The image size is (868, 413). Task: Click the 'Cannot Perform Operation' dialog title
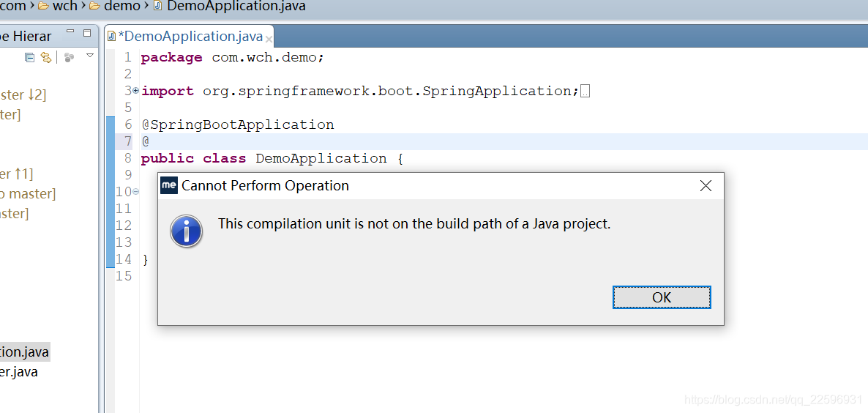point(265,185)
